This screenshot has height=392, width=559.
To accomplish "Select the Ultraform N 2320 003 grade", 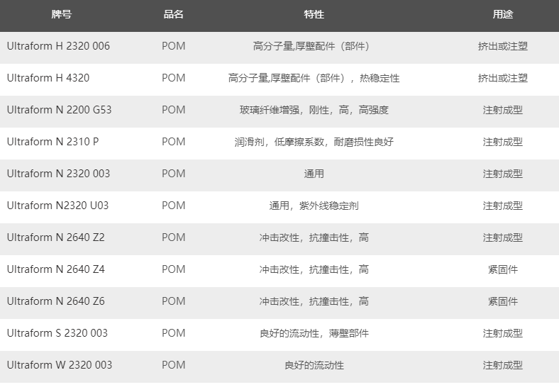I will tap(58, 174).
